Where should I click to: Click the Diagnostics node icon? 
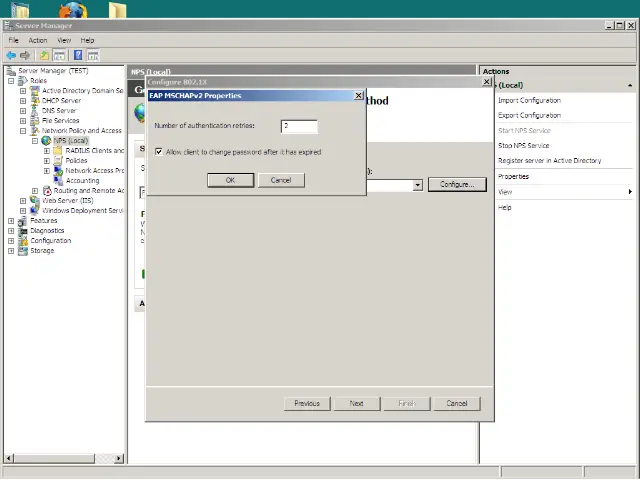(x=23, y=231)
